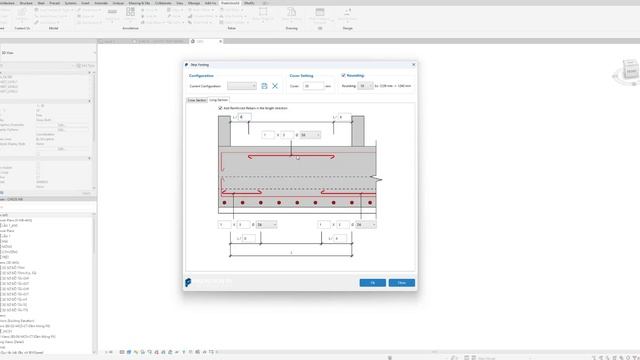This screenshot has height=360, width=640.
Task: Click the bottom-right rebar quantity field
Action: pos(324,224)
